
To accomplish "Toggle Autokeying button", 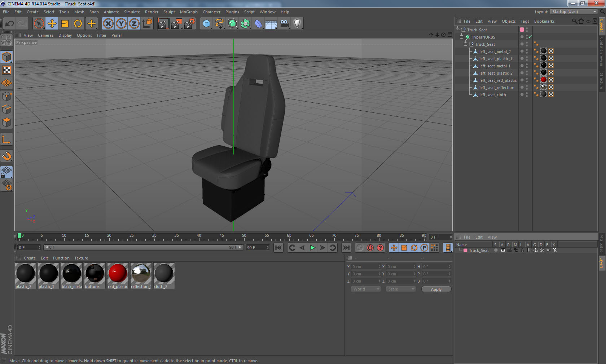I will tap(370, 248).
